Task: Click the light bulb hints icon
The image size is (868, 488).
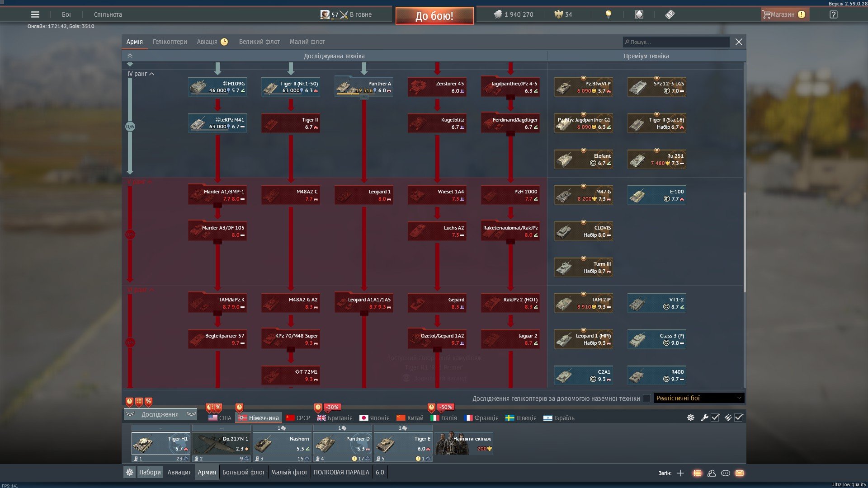Action: pyautogui.click(x=609, y=14)
